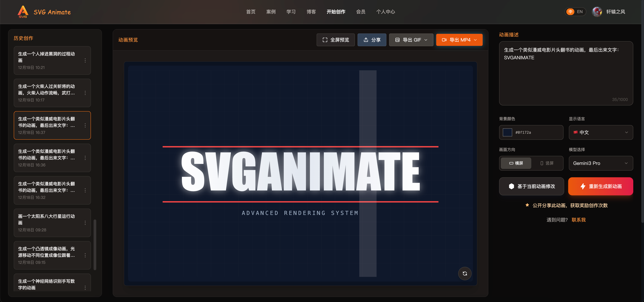Open three-dot menu for solar system entry
644x302 pixels.
(x=85, y=223)
